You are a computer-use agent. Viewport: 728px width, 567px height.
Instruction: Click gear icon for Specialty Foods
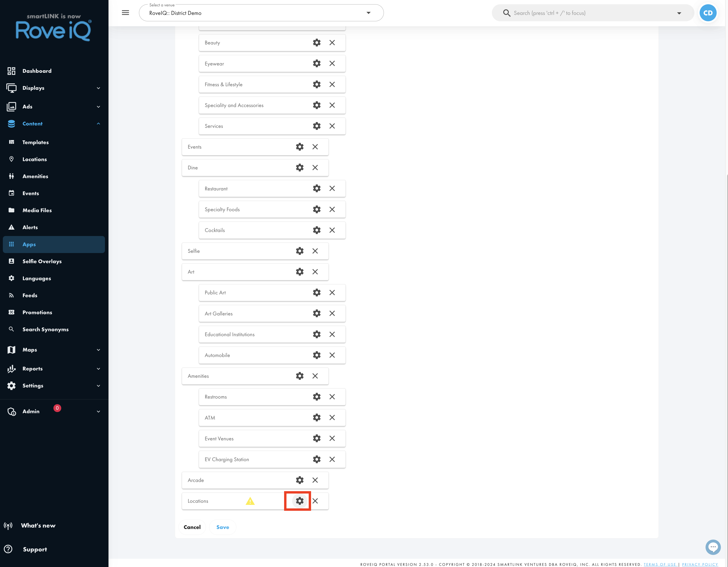click(316, 209)
